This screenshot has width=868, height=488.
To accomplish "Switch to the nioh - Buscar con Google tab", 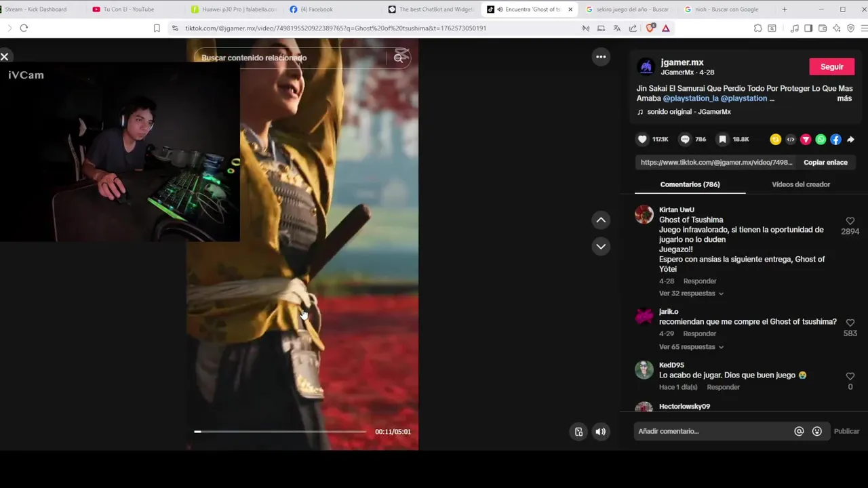I will [x=726, y=9].
